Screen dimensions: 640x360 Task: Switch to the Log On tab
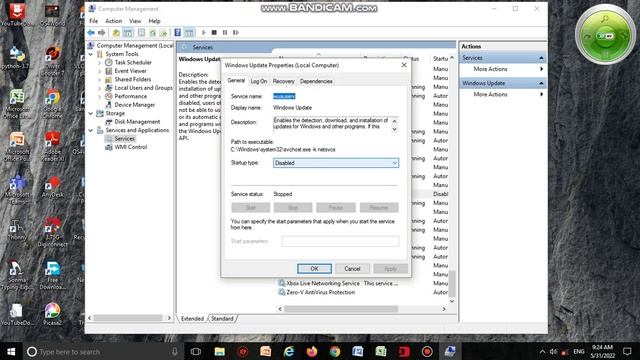tap(259, 81)
